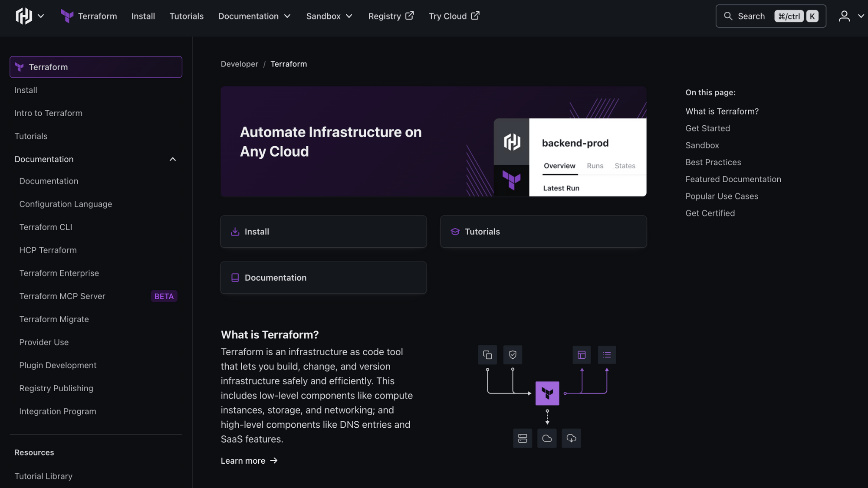Click the graduation-cap icon on the Tutorials card

(x=455, y=232)
